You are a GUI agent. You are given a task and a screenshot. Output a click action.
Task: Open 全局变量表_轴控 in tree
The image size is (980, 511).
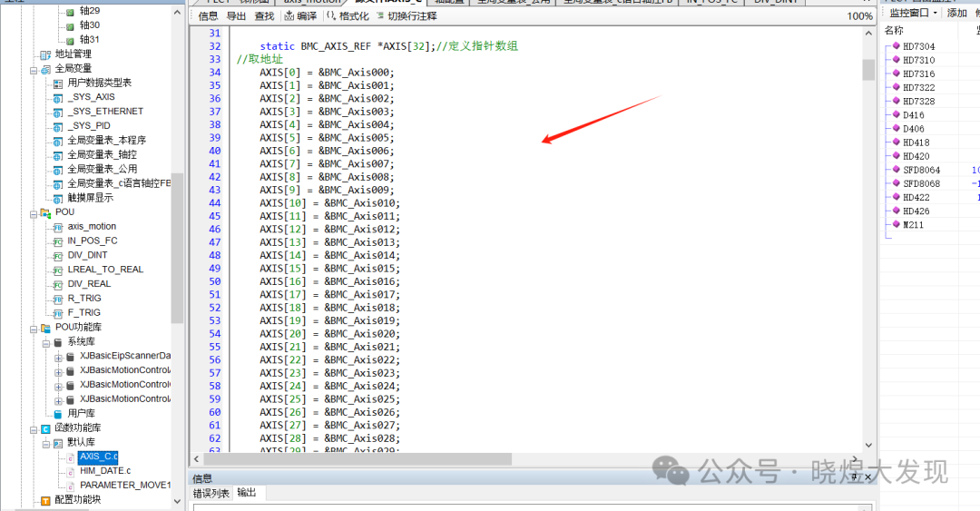coord(102,154)
